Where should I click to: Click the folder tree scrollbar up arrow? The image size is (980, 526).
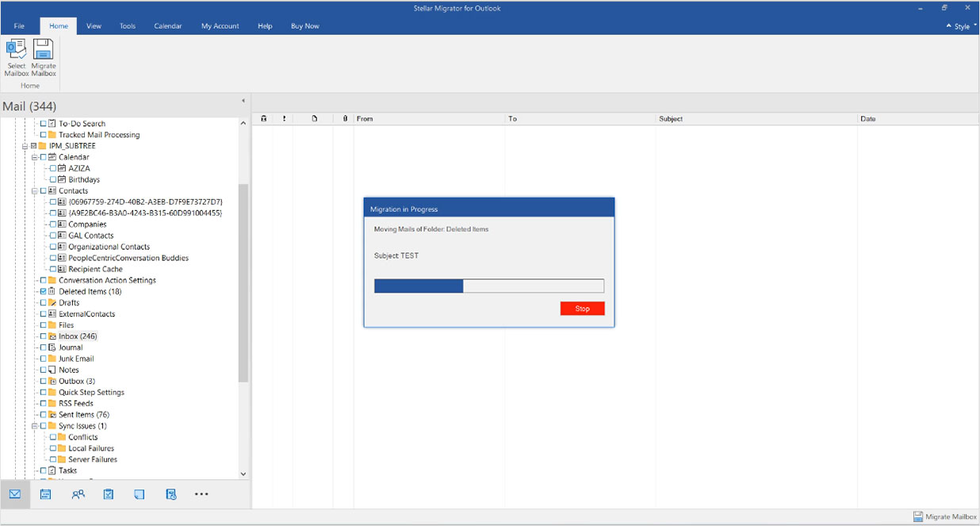point(243,123)
